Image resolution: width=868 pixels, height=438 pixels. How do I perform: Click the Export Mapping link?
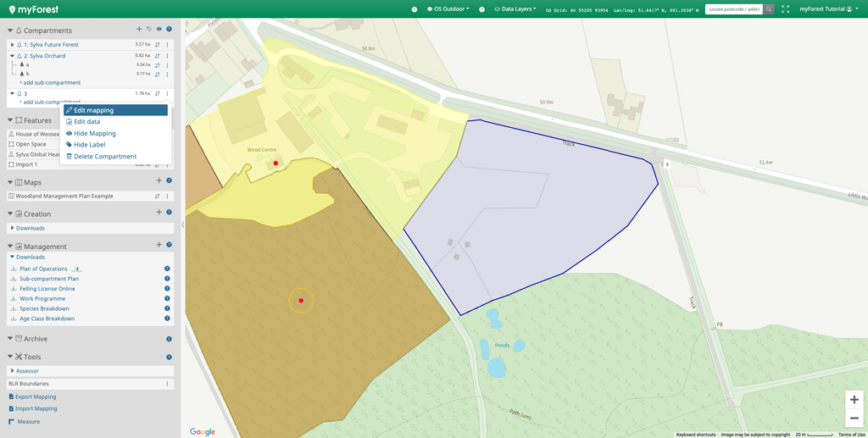click(x=35, y=396)
